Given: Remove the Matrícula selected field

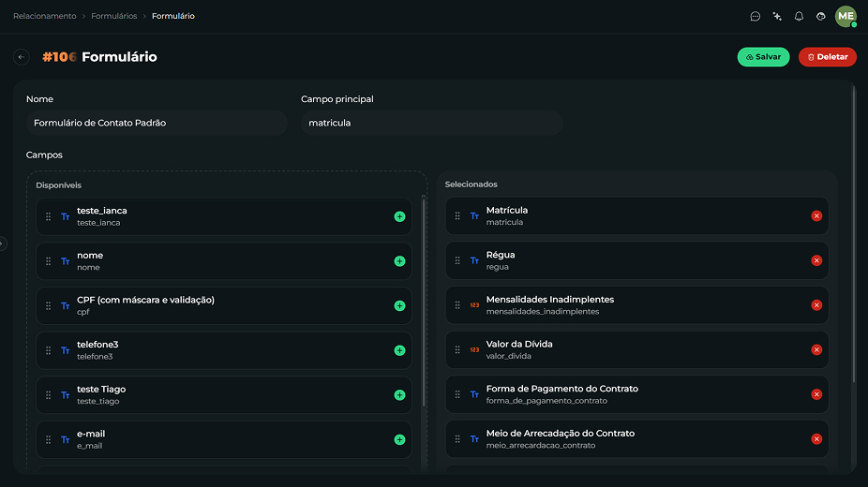Looking at the screenshot, I should [816, 216].
